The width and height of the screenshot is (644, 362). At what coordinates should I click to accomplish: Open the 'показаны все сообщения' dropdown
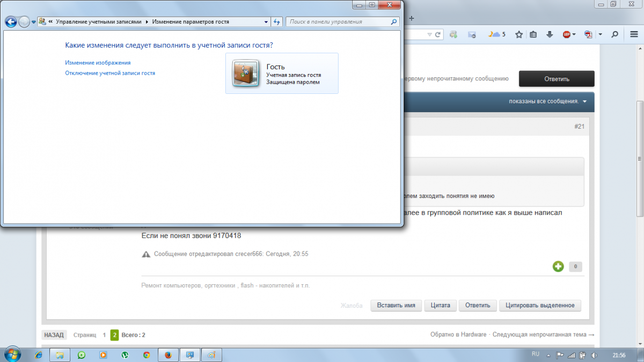tap(548, 101)
